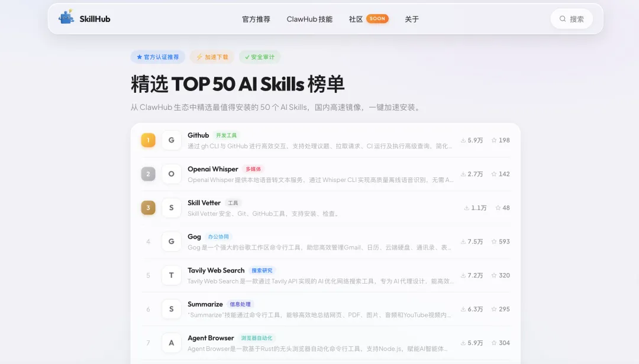The image size is (639, 364).
Task: Click the download icon on Gog row
Action: pyautogui.click(x=463, y=242)
